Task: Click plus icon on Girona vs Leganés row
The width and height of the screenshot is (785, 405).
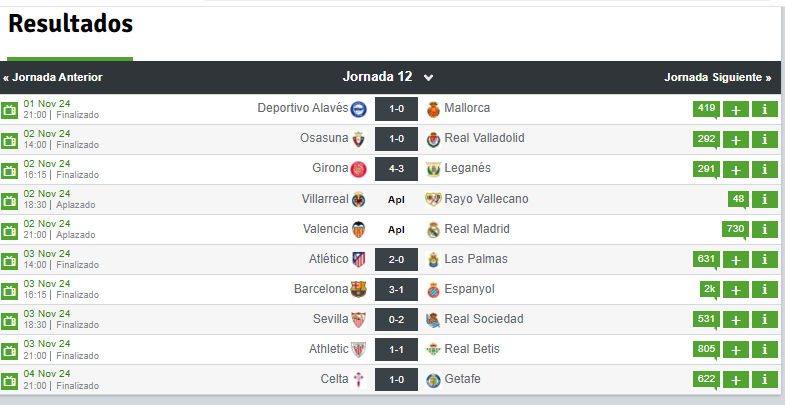Action: (x=735, y=169)
